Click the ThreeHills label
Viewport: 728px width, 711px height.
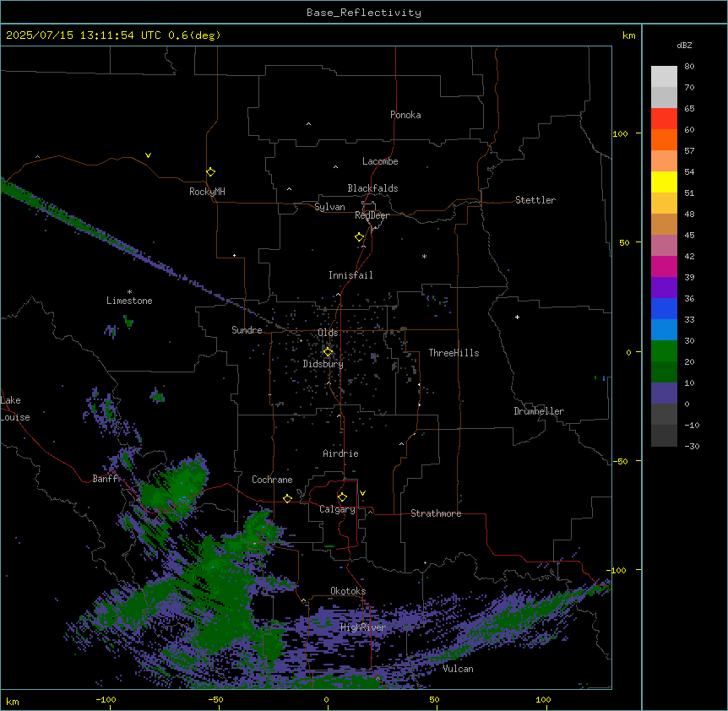click(x=454, y=353)
